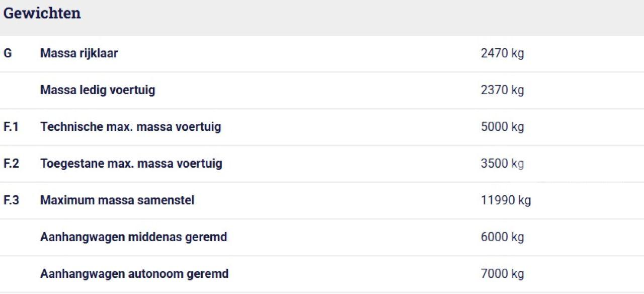Select the Massa rijklaar label
644x294 pixels.
pos(79,53)
